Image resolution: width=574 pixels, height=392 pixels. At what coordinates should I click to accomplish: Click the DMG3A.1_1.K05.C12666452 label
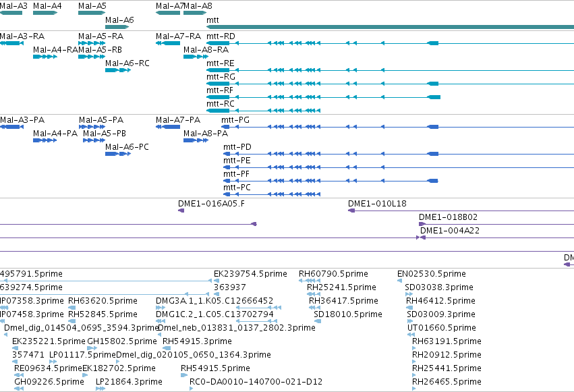[214, 301]
